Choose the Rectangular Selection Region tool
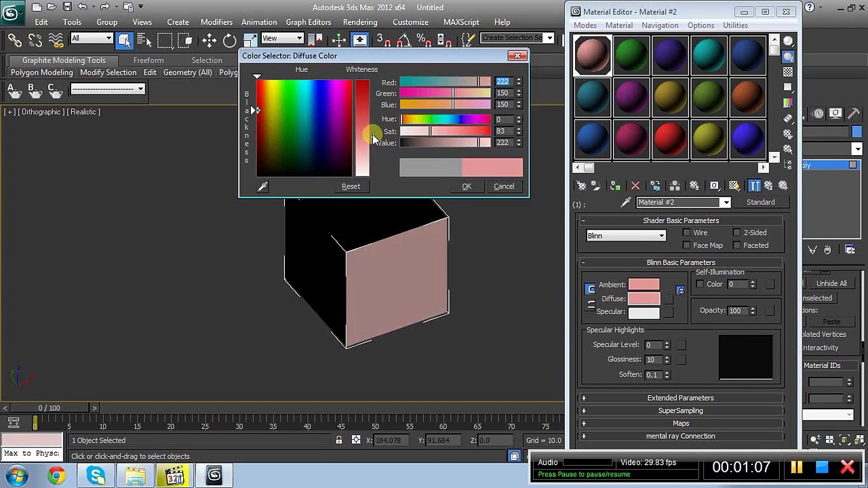 tap(163, 39)
